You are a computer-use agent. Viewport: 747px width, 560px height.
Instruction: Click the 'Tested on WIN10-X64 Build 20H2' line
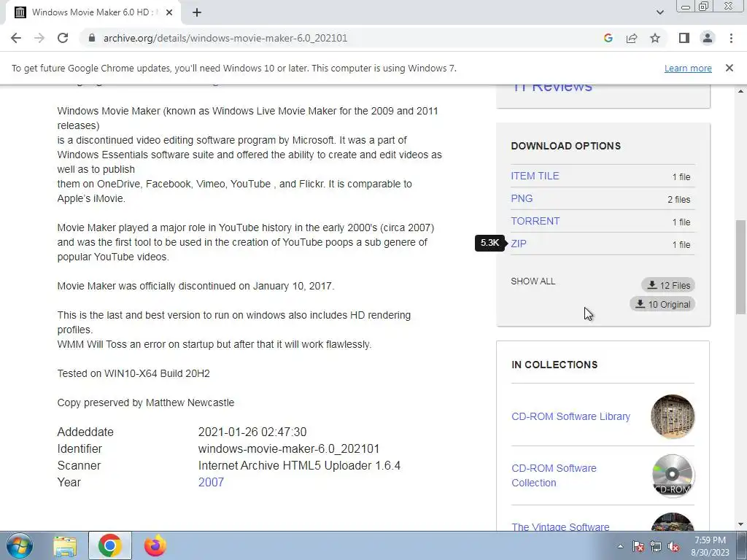click(133, 373)
